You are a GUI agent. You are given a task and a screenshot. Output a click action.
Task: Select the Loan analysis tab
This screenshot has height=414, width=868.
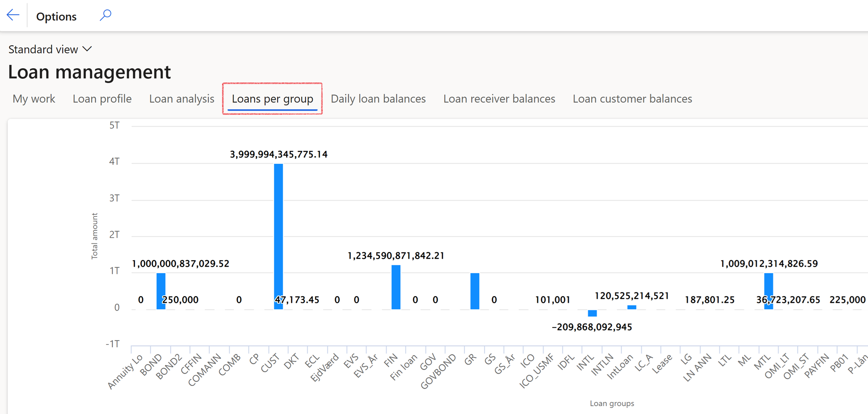click(181, 98)
